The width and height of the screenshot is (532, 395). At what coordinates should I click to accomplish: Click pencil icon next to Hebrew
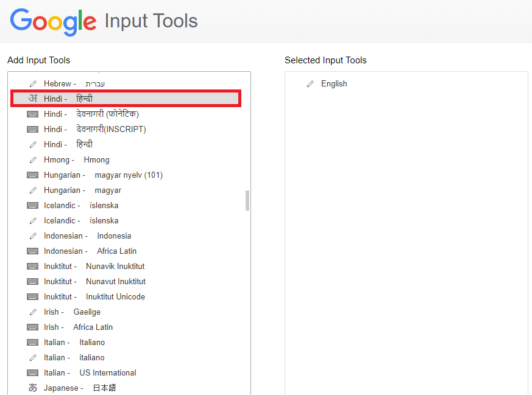pyautogui.click(x=33, y=83)
